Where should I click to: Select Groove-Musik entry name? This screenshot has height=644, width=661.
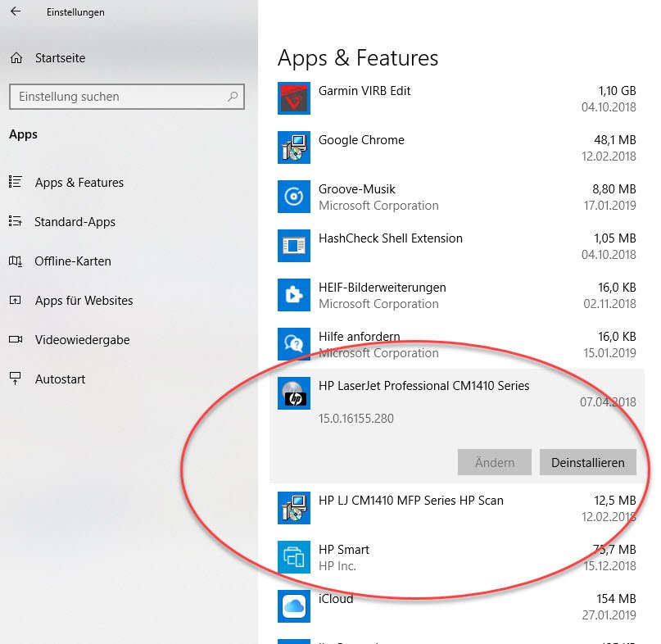pos(356,189)
